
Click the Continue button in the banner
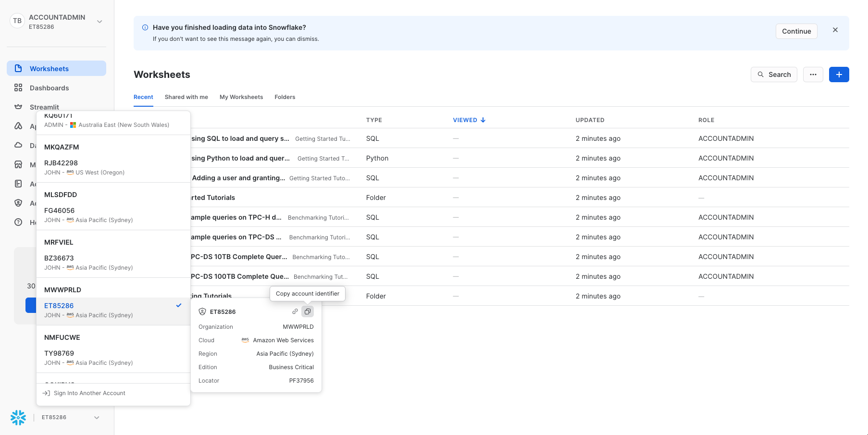(x=796, y=31)
